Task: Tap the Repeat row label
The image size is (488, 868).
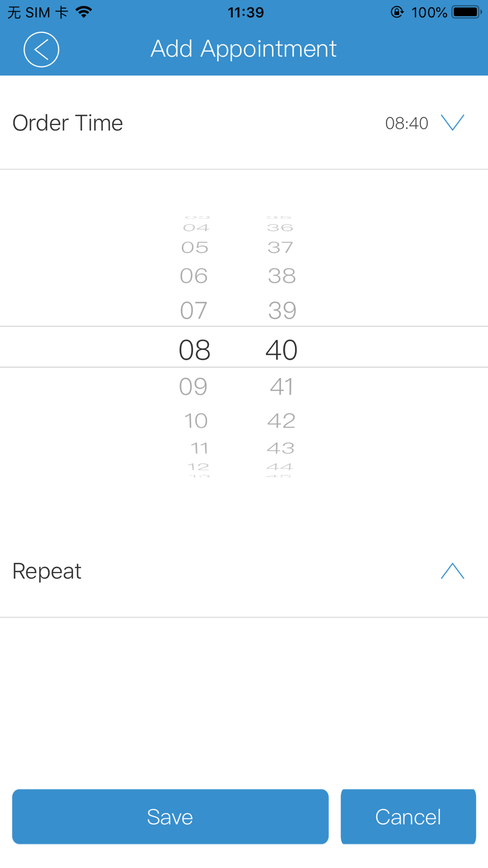Action: 47,571
